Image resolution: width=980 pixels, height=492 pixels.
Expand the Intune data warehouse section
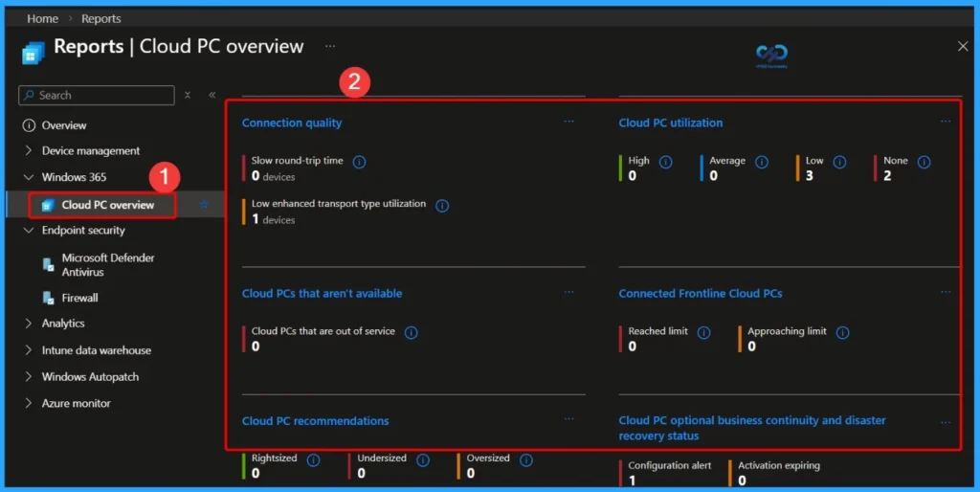point(28,350)
